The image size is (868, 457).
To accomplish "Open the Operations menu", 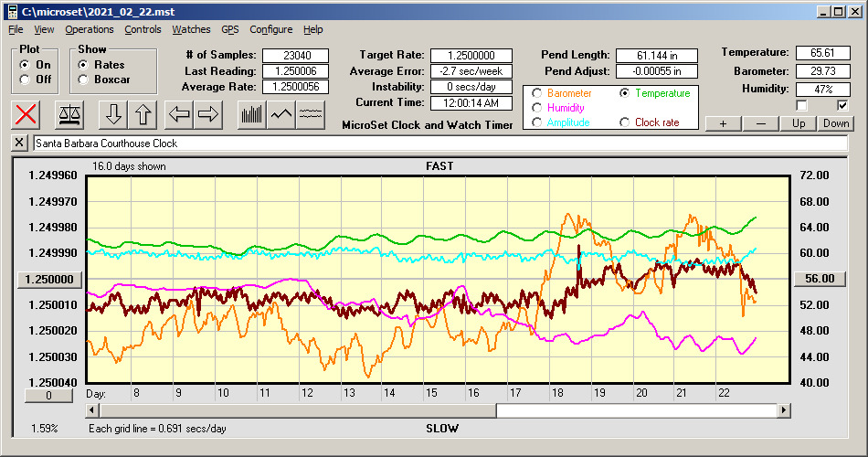I will (x=90, y=29).
